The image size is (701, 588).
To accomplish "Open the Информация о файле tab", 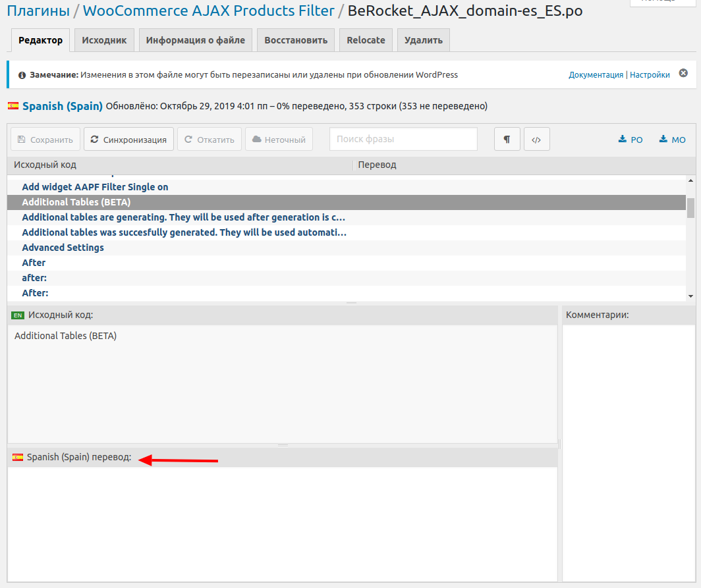I will point(195,40).
